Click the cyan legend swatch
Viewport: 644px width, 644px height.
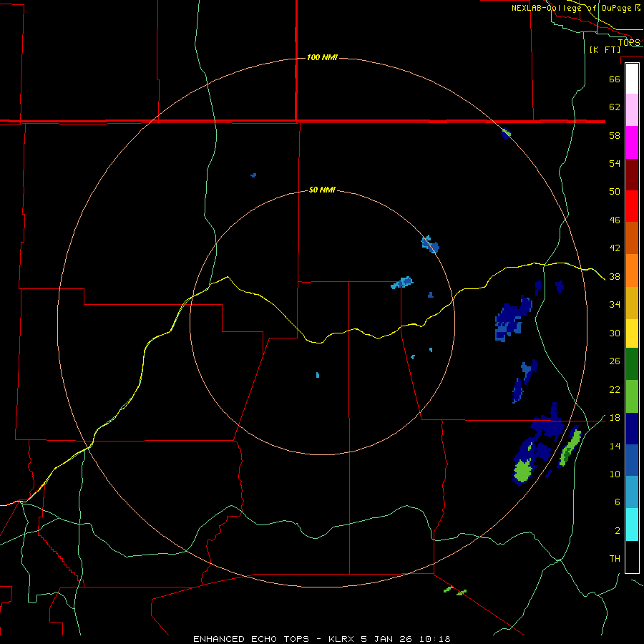click(x=632, y=524)
